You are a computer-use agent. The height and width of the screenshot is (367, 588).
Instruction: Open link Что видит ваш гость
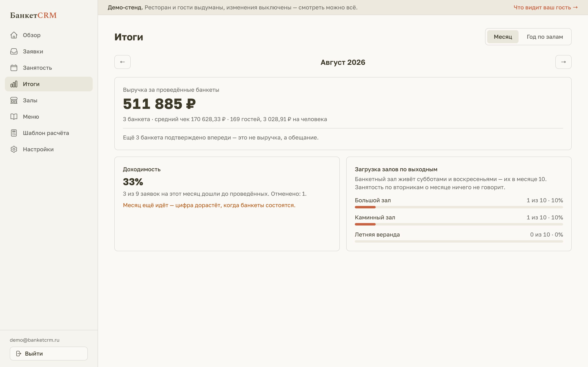click(x=546, y=8)
